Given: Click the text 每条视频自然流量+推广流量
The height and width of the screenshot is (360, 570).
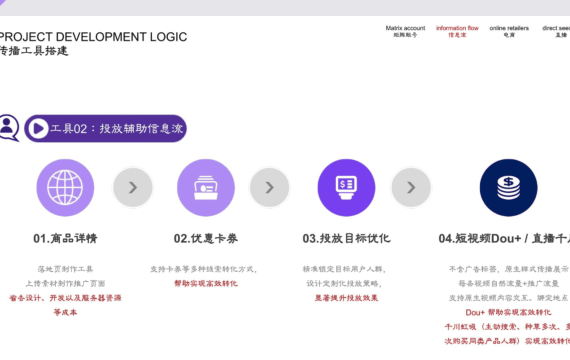Looking at the screenshot, I should coord(508,283).
